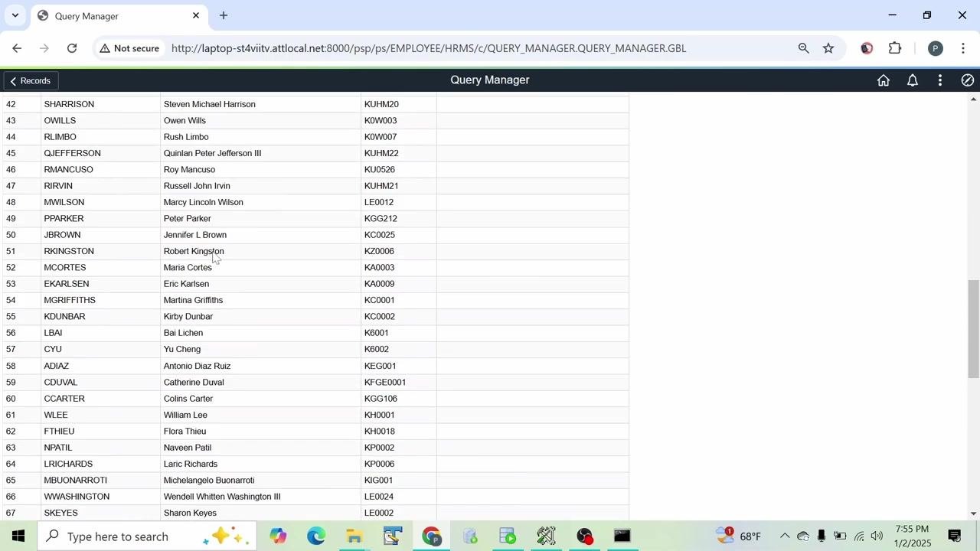Open the NavBar compass icon

968,80
